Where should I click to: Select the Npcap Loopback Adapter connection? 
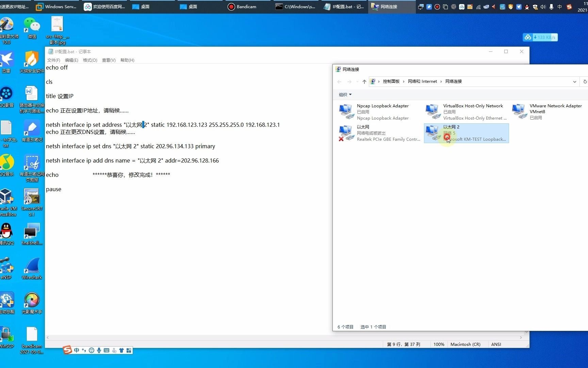380,112
